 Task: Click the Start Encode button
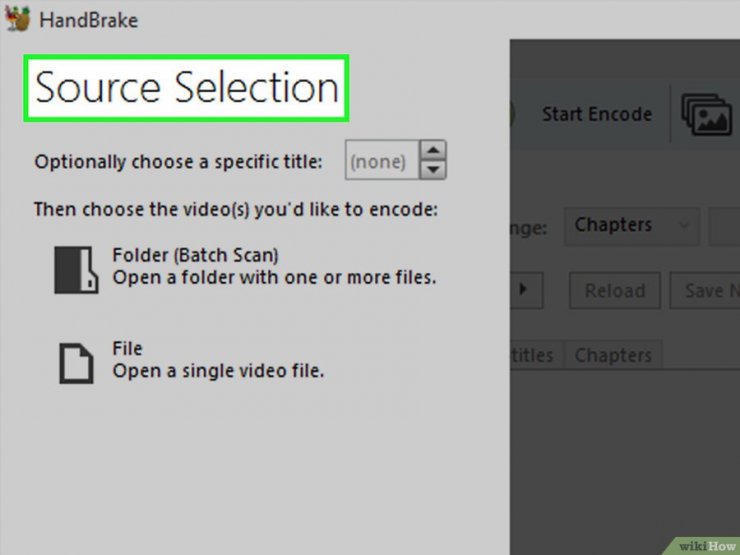pos(597,114)
